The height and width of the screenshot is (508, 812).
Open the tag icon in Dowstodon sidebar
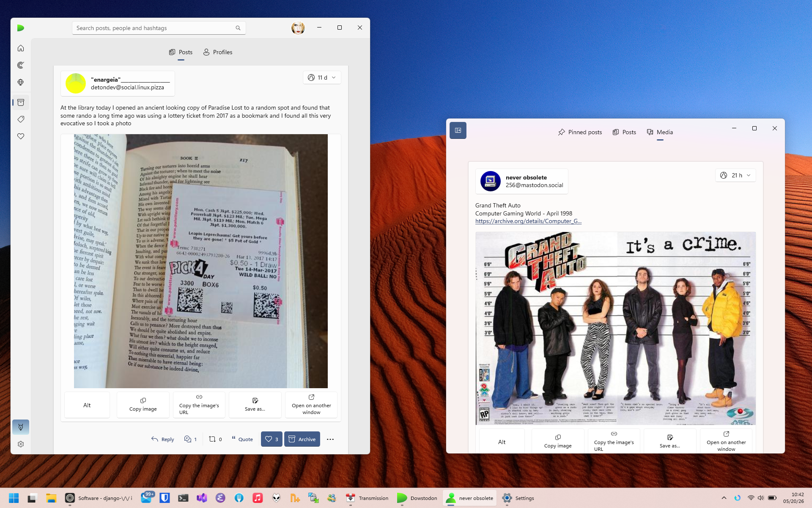(x=21, y=119)
